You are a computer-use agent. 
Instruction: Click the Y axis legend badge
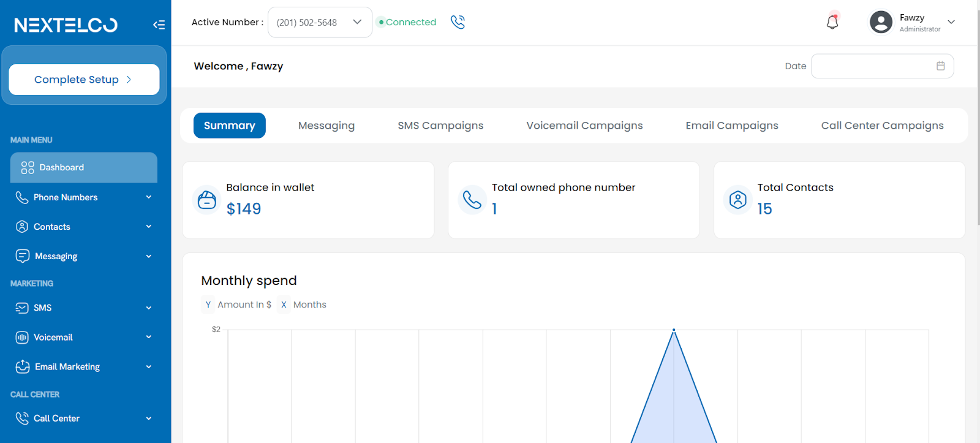click(x=208, y=305)
